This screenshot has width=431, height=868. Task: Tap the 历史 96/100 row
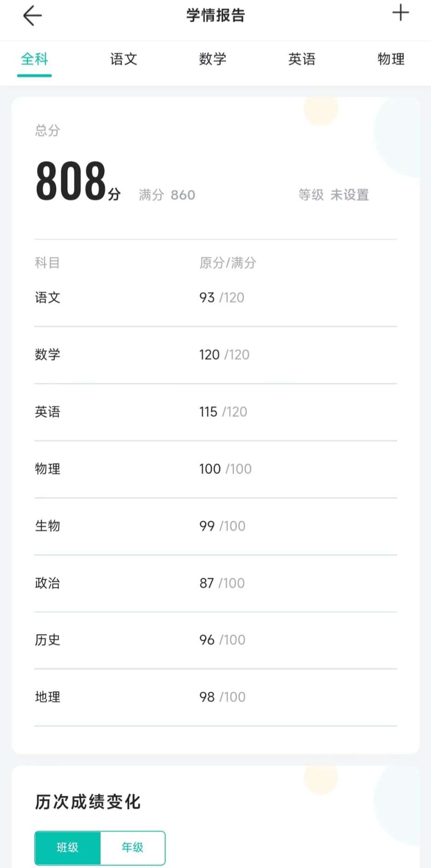click(215, 640)
